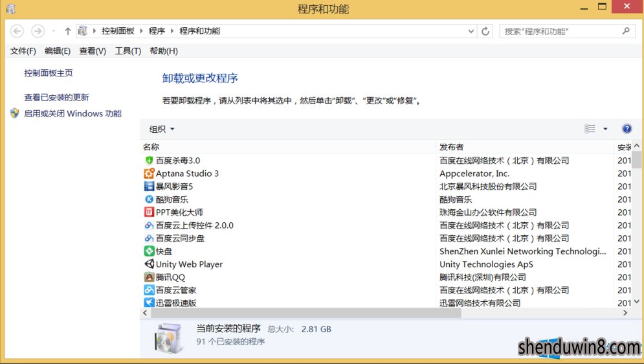Minimize the 程序和功能 window
This screenshot has height=364, width=644.
[584, 7]
